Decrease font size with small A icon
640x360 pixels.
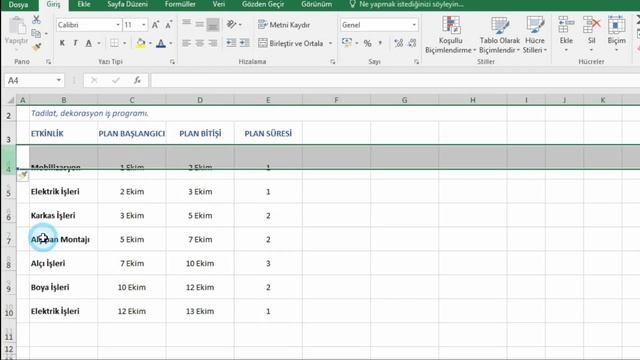tap(169, 25)
